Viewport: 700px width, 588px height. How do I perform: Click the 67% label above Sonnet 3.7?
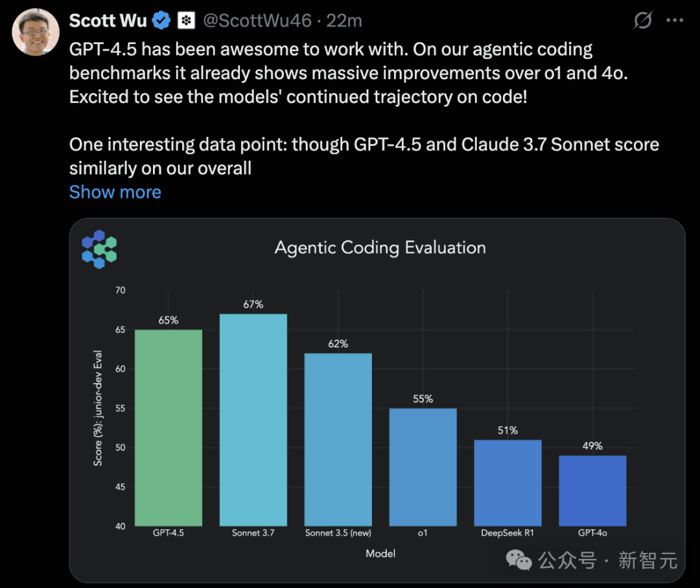pyautogui.click(x=253, y=305)
